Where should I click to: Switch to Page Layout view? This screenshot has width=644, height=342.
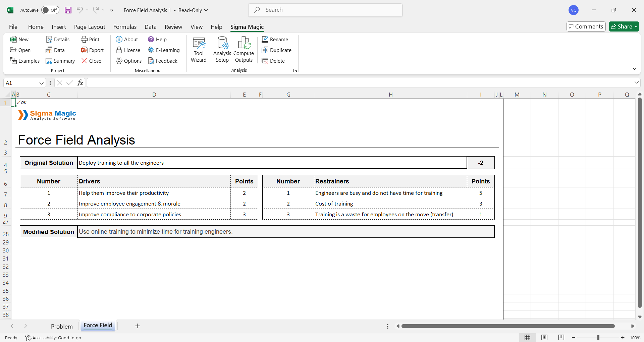coord(544,338)
